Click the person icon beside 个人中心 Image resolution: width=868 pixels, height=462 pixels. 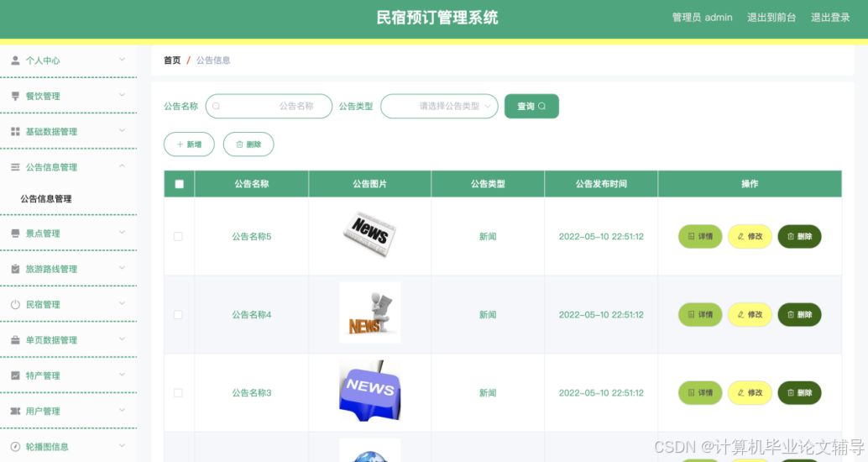(15, 60)
